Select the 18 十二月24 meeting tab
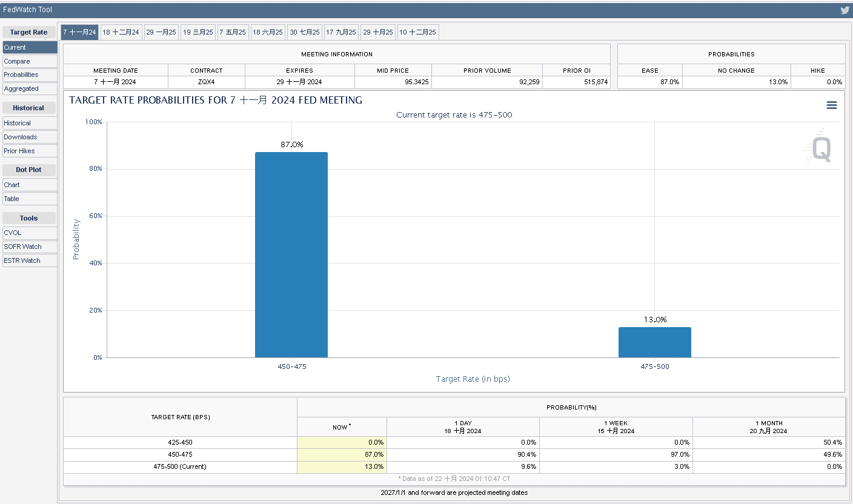Viewport: 853px width, 504px height. pyautogui.click(x=121, y=32)
